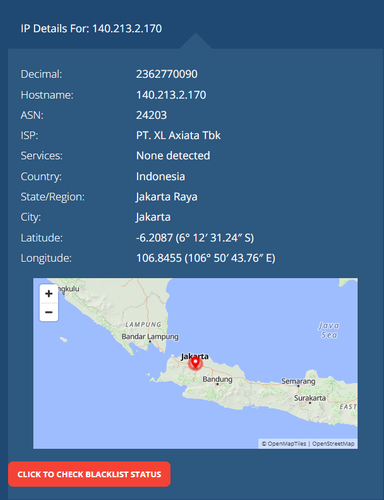The image size is (384, 500).
Task: Click the State/Region: field label
Action: [x=53, y=197]
